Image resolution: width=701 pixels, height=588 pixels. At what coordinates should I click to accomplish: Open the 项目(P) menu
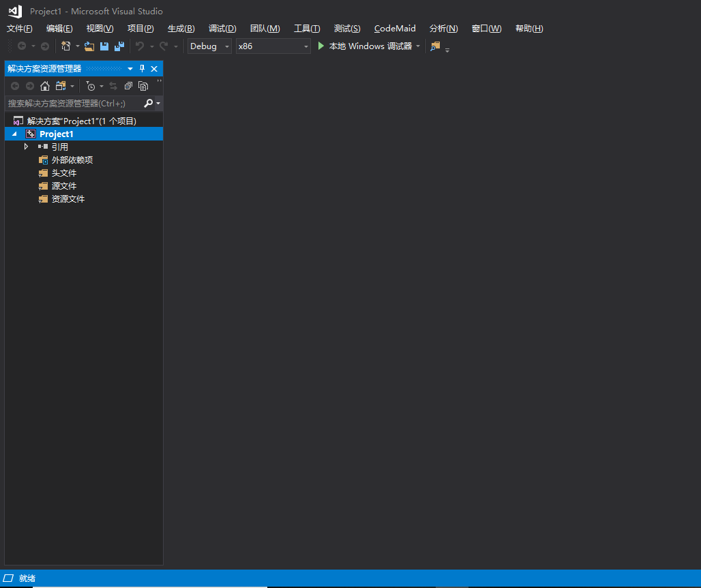coord(140,29)
